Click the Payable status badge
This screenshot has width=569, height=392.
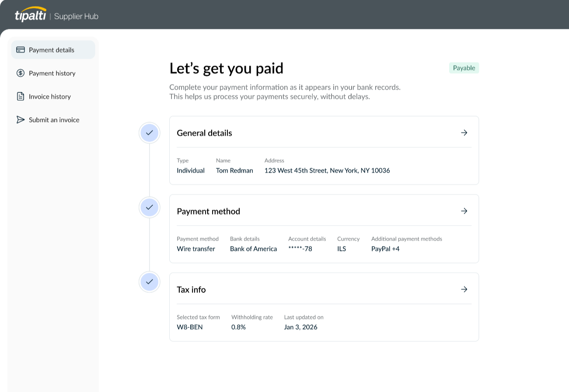tap(464, 68)
